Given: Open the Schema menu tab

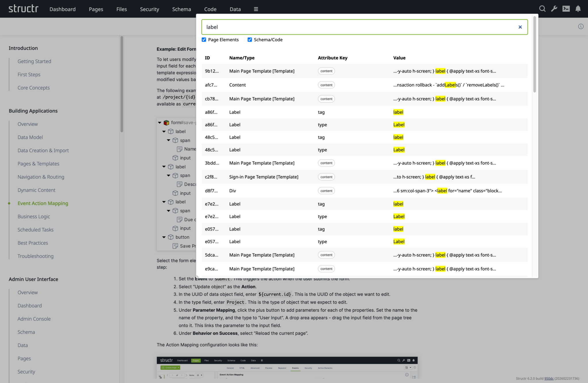Looking at the screenshot, I should pyautogui.click(x=181, y=9).
